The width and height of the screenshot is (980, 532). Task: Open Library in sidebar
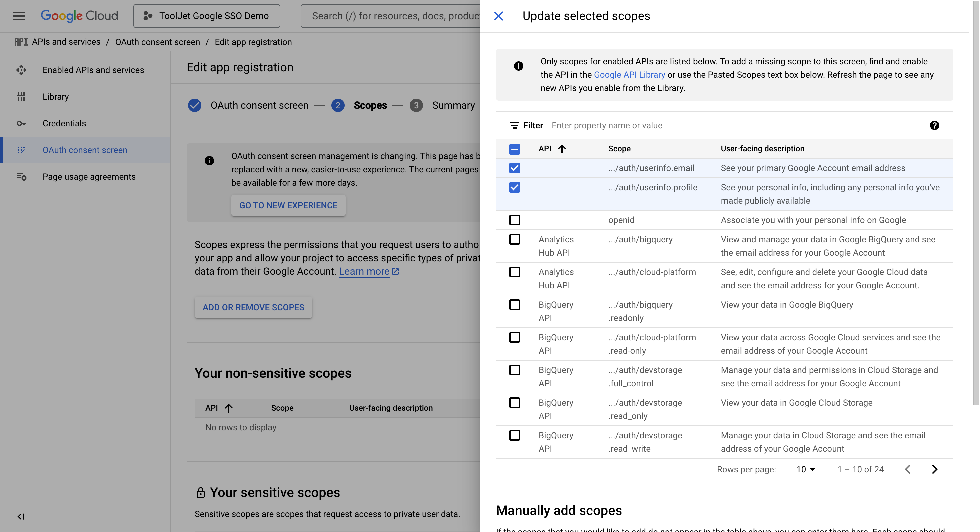(x=56, y=97)
